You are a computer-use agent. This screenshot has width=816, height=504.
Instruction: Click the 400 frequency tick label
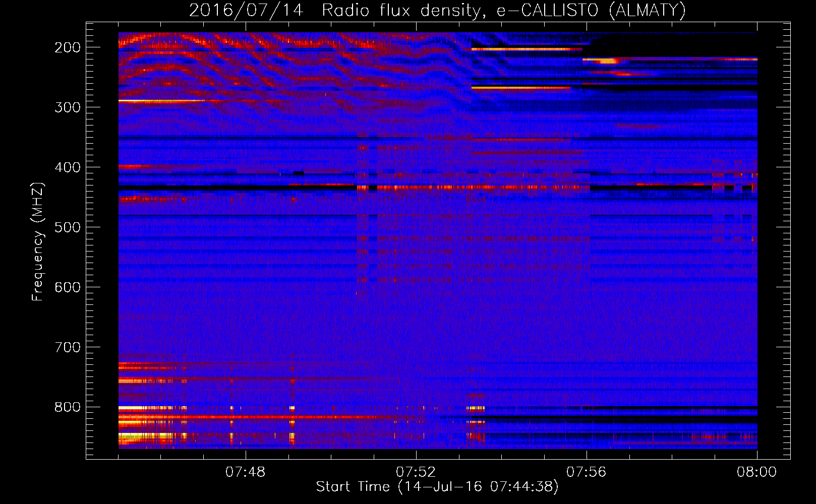[68, 167]
